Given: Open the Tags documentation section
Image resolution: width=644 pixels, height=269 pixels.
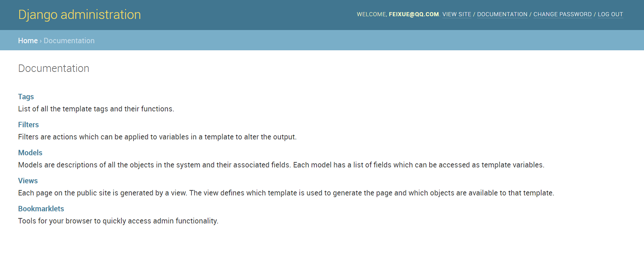Looking at the screenshot, I should coord(26,97).
